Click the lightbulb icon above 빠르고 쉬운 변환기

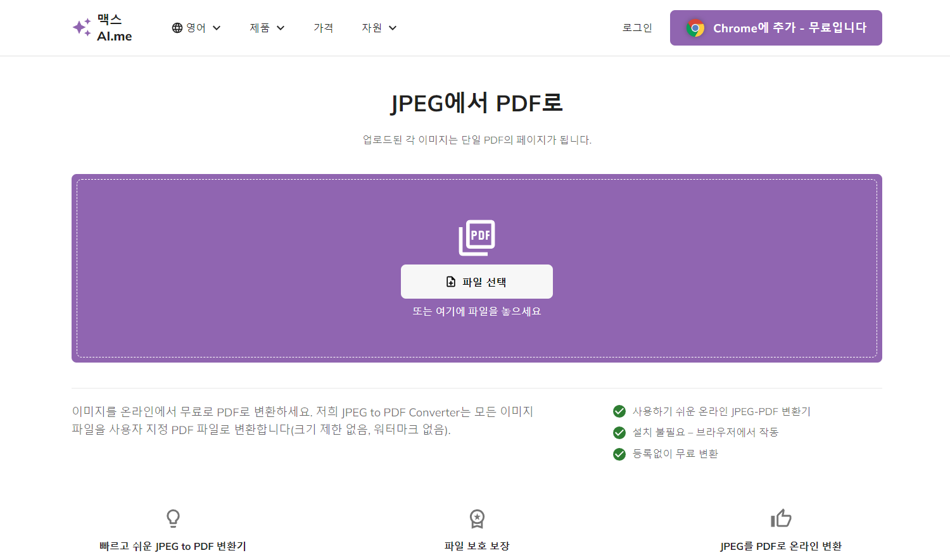coord(173,518)
